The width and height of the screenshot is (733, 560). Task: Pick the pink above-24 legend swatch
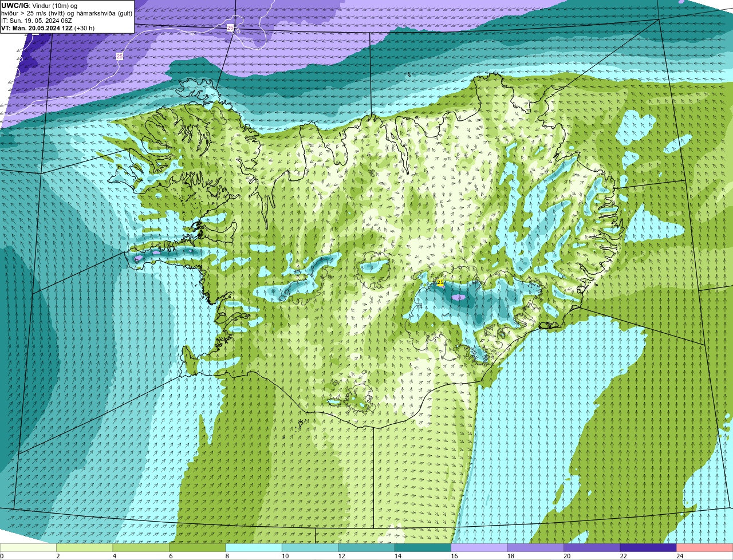[705, 547]
